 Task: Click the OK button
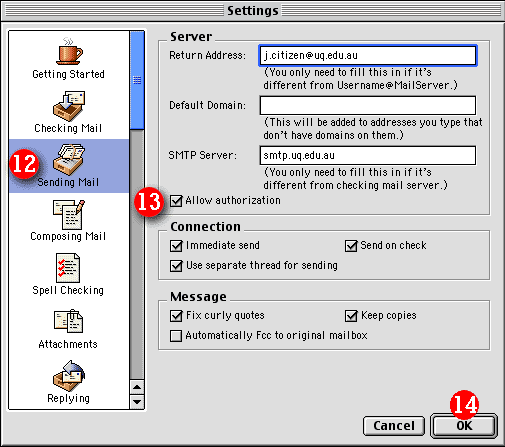464,426
